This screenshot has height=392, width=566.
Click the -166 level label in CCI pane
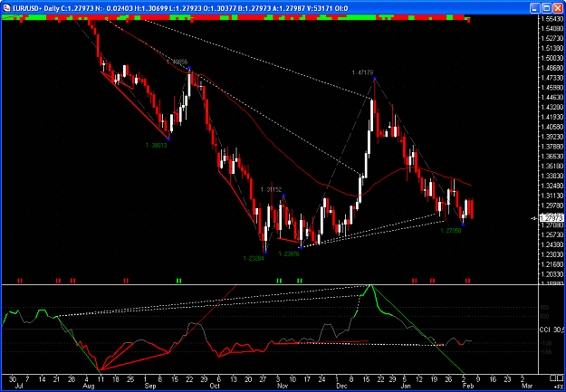544,351
